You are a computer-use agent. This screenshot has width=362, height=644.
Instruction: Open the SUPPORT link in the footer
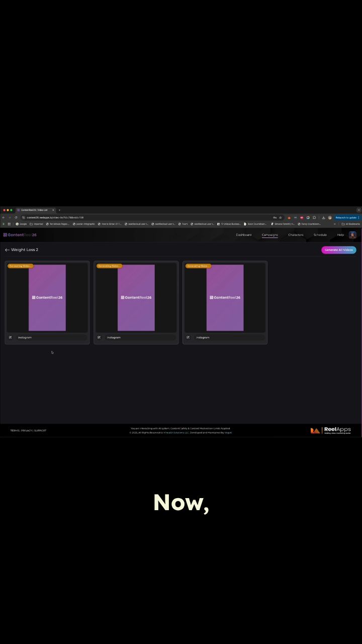[40, 431]
